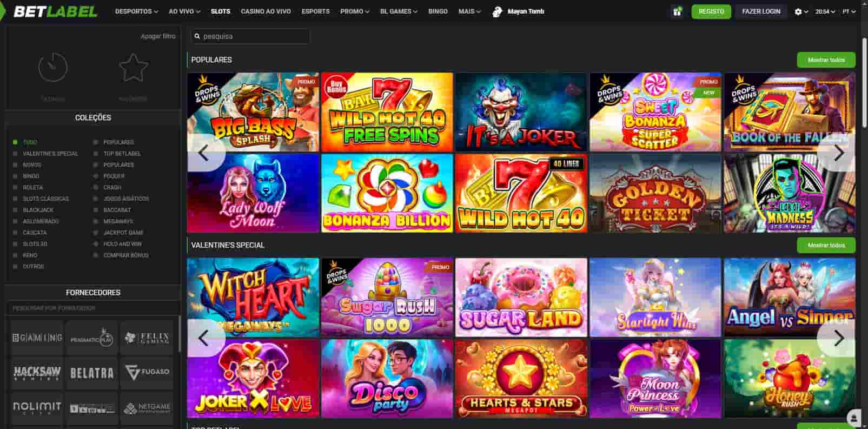Select the Pragmatic Play provider logo

point(92,338)
